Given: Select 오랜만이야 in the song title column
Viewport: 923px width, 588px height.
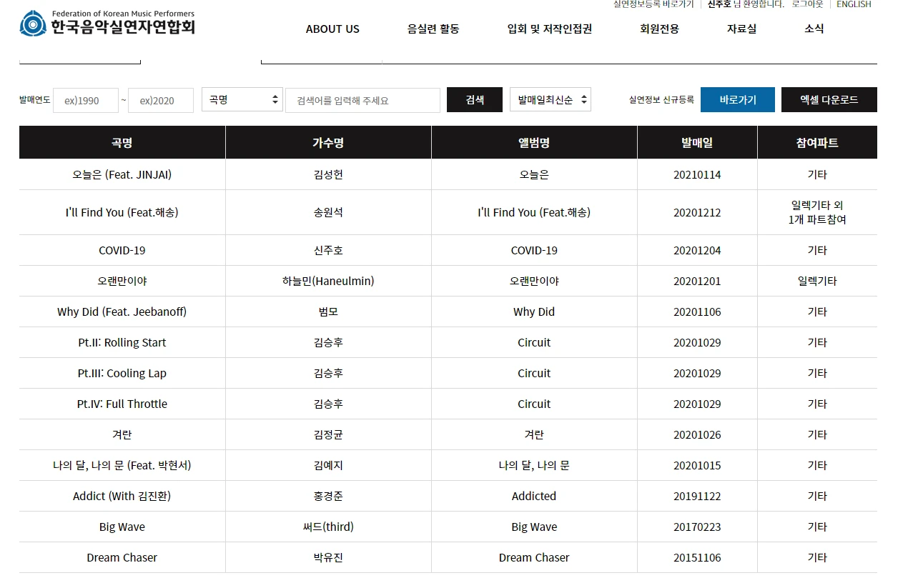Looking at the screenshot, I should coord(122,281).
